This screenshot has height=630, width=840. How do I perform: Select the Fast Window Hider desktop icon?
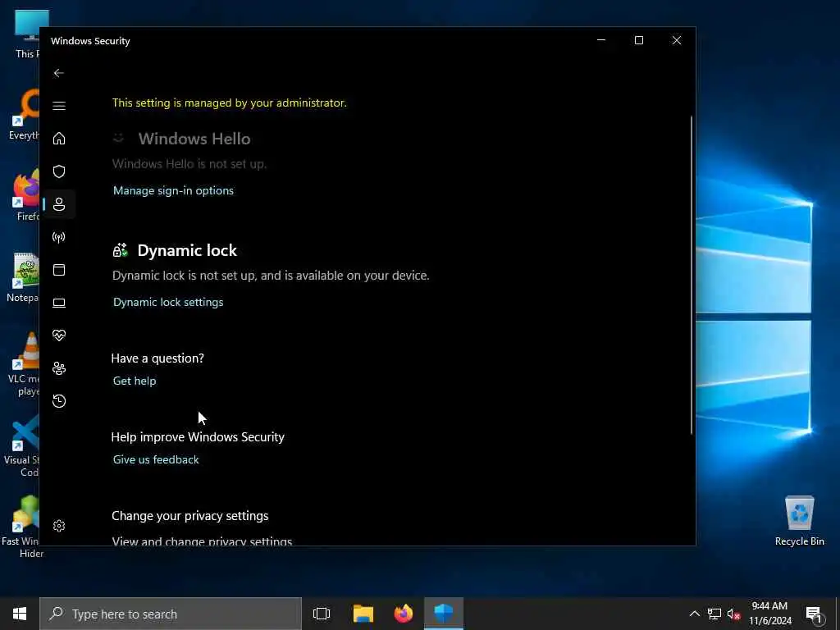coord(21,527)
